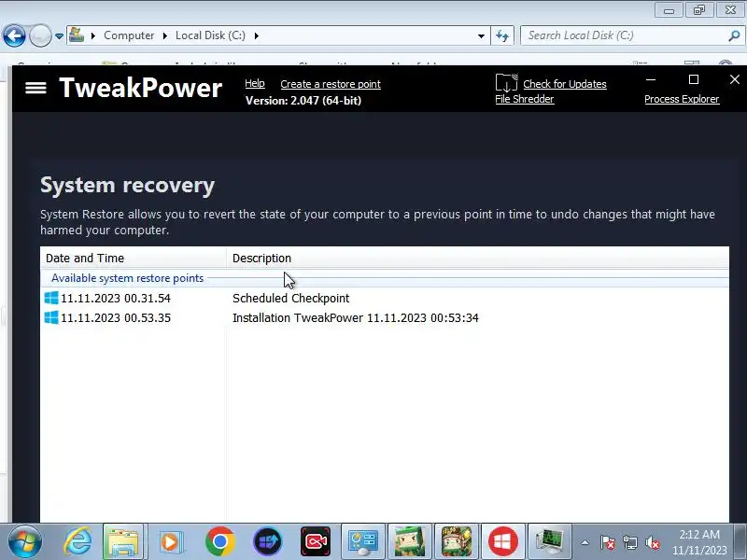Open Windows Explorer taskbar icon
Image resolution: width=747 pixels, height=560 pixels.
pyautogui.click(x=123, y=542)
